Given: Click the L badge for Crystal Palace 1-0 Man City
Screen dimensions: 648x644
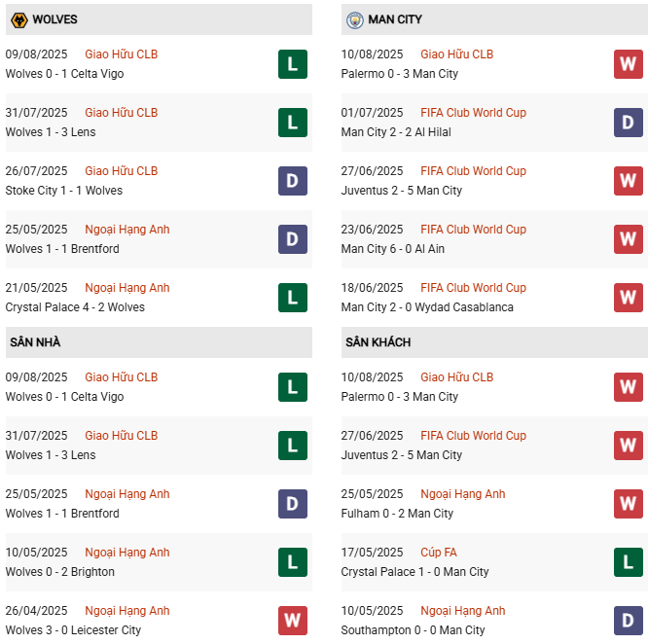Looking at the screenshot, I should tap(628, 562).
